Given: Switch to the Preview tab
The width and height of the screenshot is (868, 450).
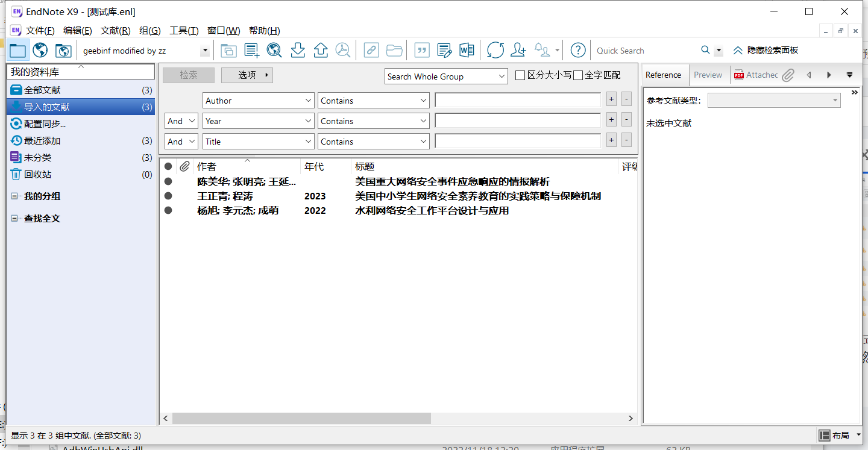Looking at the screenshot, I should (x=708, y=75).
